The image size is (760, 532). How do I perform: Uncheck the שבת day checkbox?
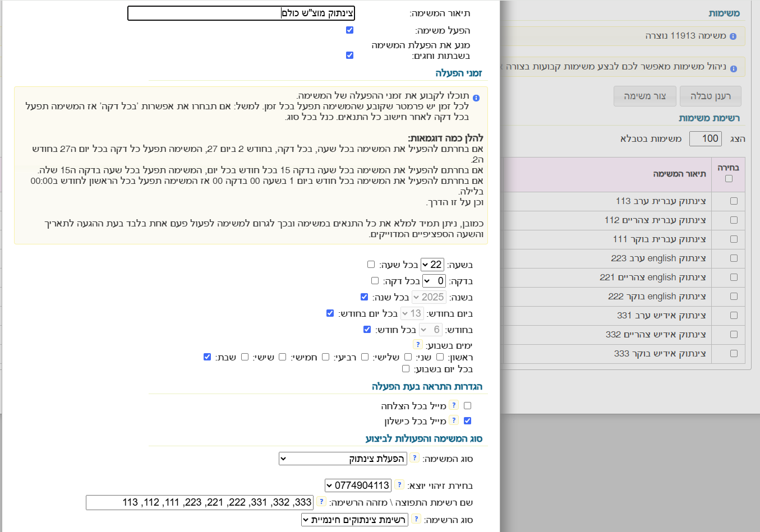click(207, 357)
